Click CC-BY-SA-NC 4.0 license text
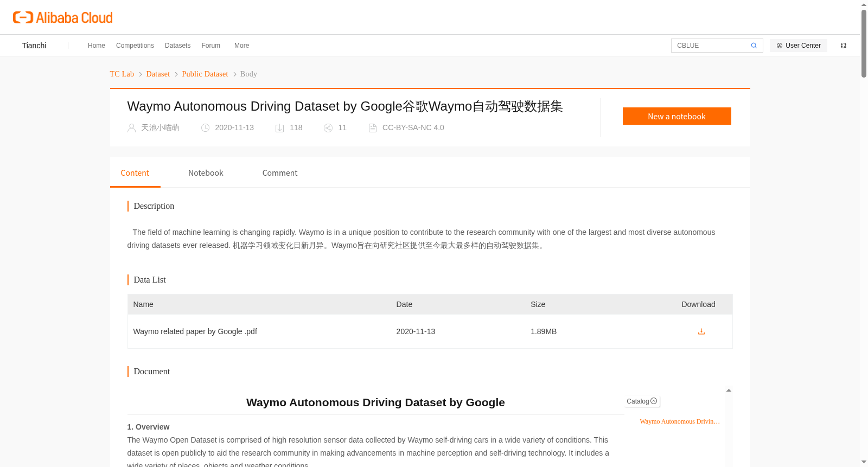This screenshot has height=467, width=868. tap(413, 128)
